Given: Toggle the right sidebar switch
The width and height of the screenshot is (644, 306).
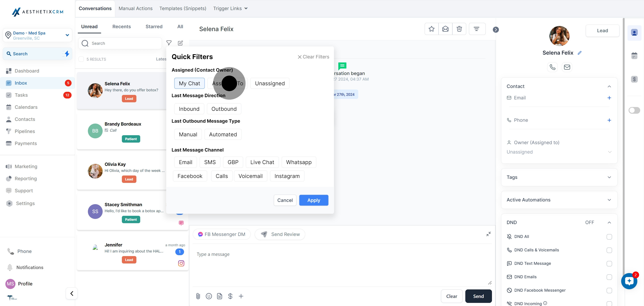Looking at the screenshot, I should coord(634,110).
